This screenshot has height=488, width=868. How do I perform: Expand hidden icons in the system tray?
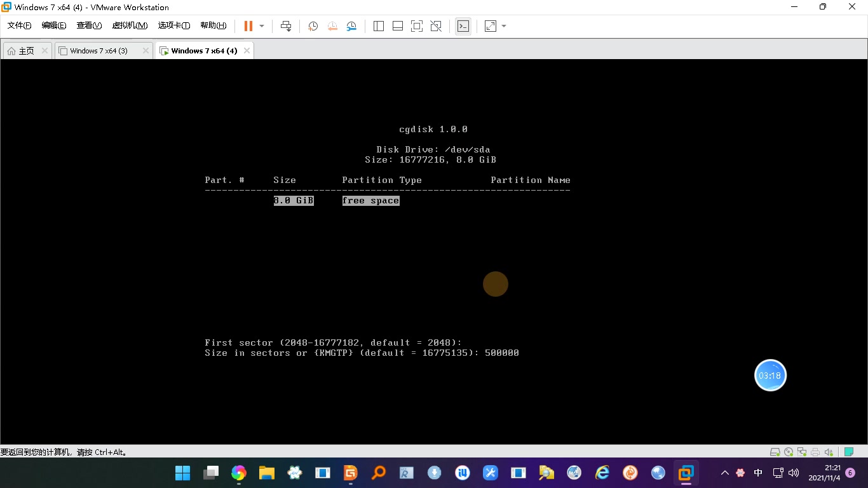tap(724, 473)
